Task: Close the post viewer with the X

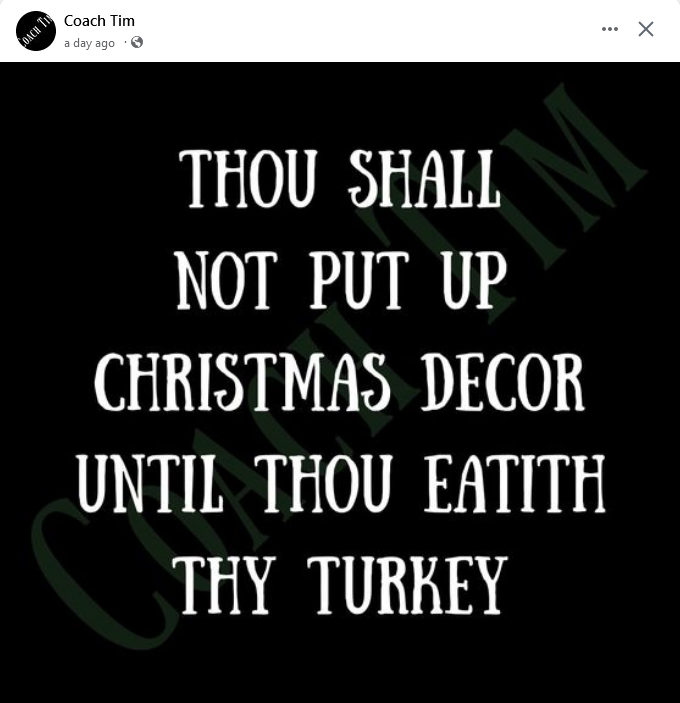Action: (645, 29)
